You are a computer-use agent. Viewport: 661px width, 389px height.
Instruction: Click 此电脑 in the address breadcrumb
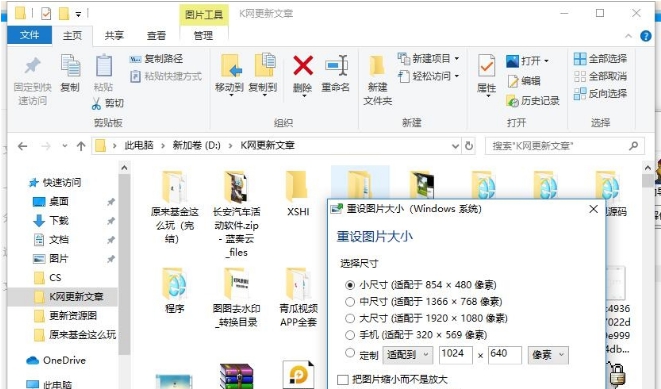coord(138,145)
